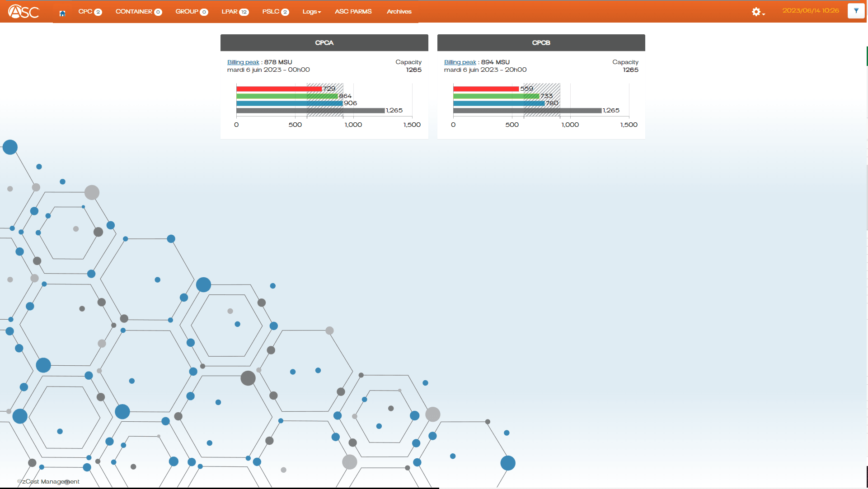
Task: Click the blue 780 bar in CPCB chart
Action: coord(499,103)
